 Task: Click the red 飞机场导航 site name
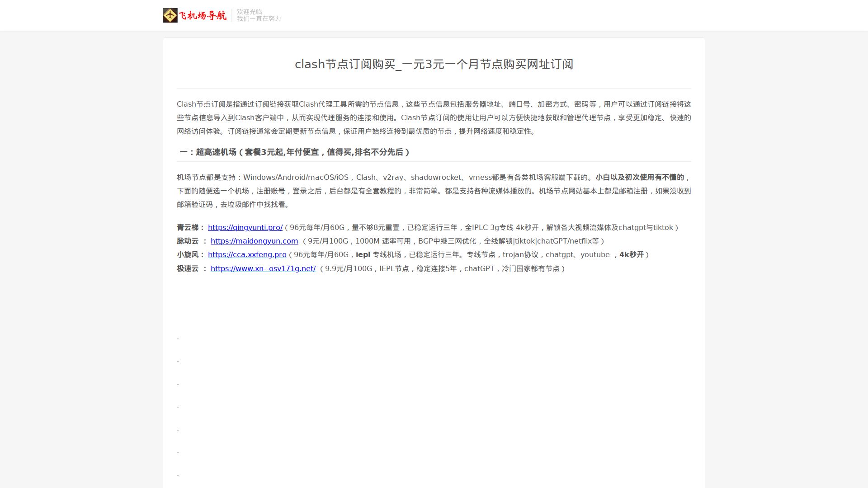(203, 15)
